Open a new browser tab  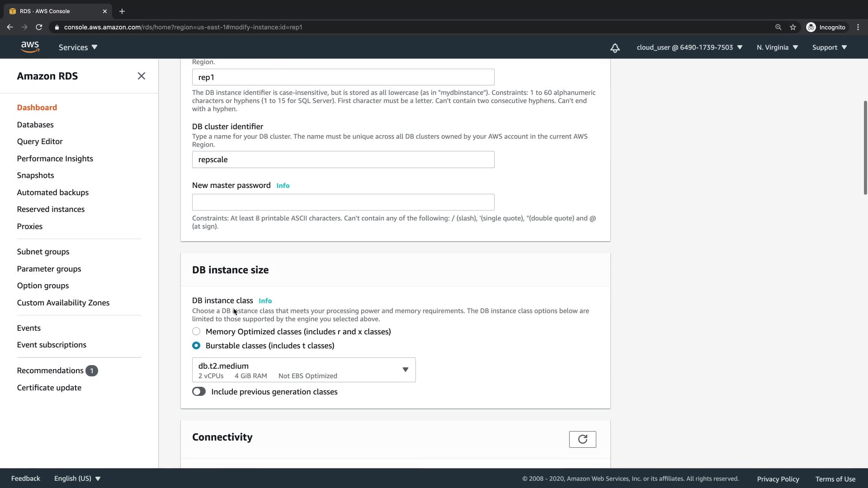(122, 11)
